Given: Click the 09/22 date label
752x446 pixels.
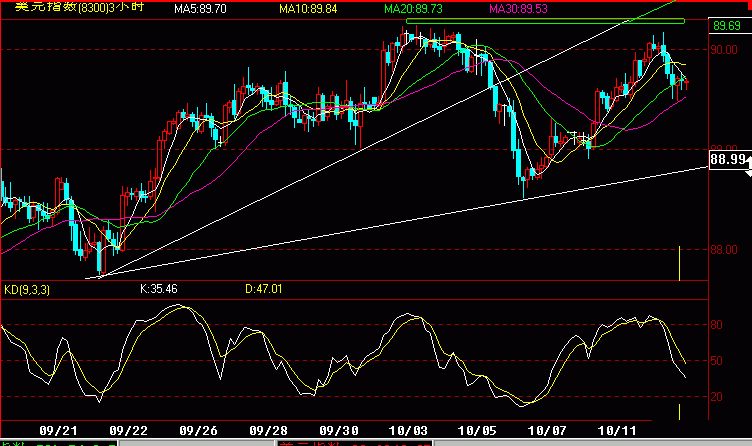Looking at the screenshot, I should (x=129, y=430).
